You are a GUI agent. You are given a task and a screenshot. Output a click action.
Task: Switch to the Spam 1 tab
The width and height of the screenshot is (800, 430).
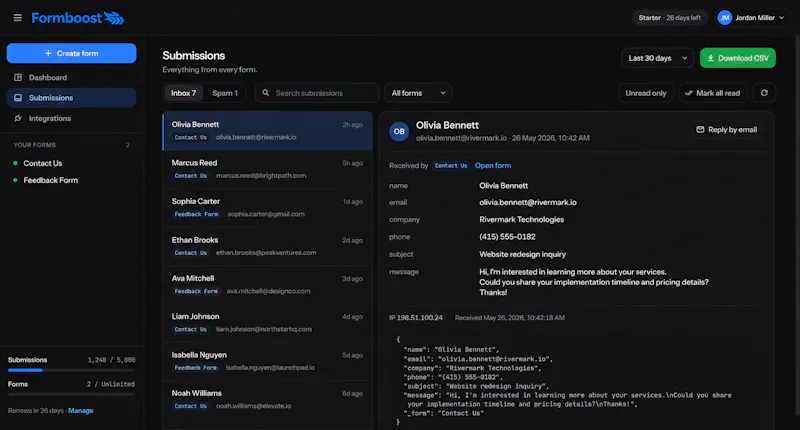(x=225, y=93)
